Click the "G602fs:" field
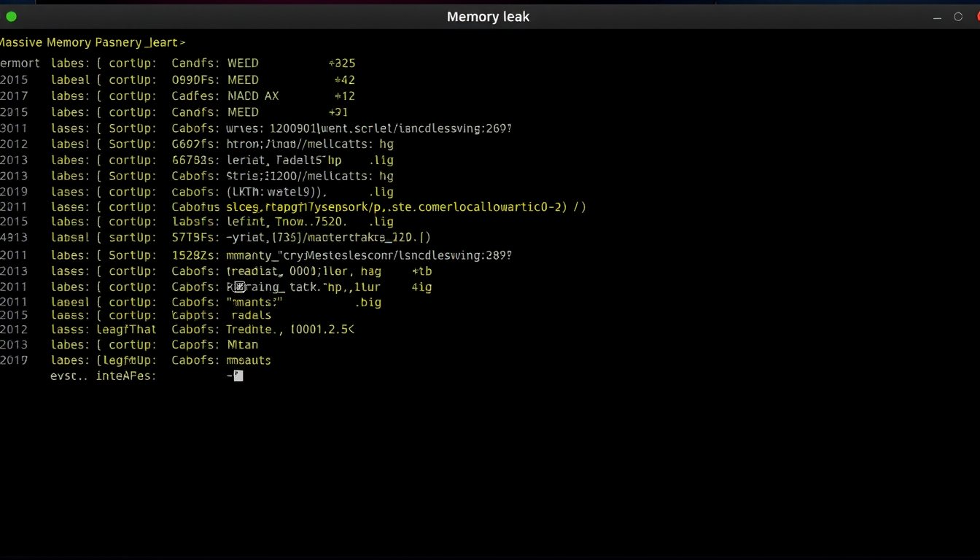Screen dimensions: 980x560 pos(195,144)
